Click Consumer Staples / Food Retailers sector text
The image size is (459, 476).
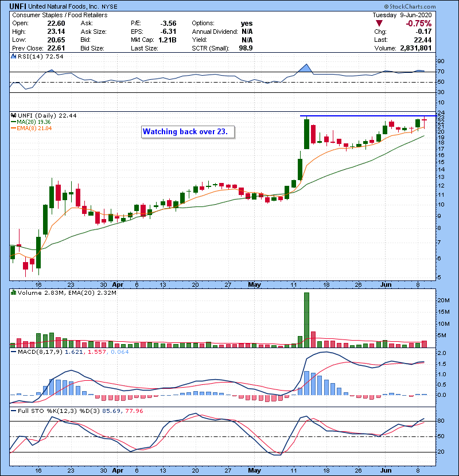pos(60,15)
